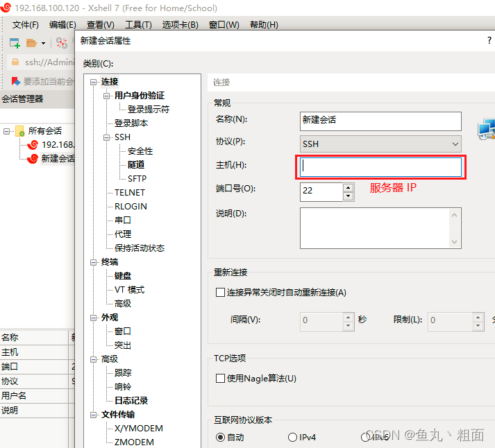Select ZMODEM in the category tree

tap(134, 442)
